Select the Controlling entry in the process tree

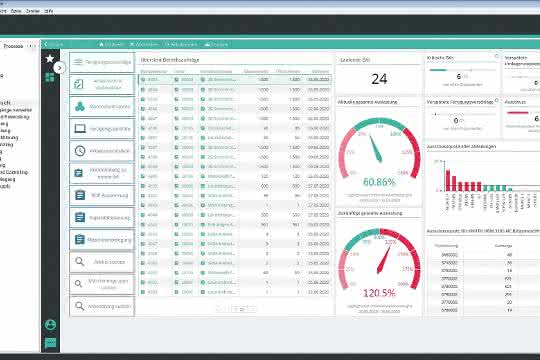[x=14, y=172]
